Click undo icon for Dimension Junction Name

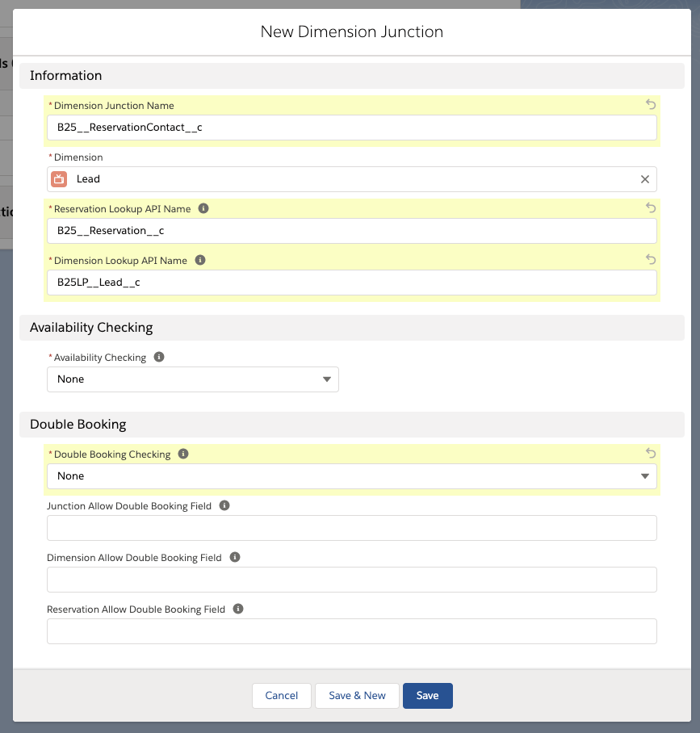[651, 105]
